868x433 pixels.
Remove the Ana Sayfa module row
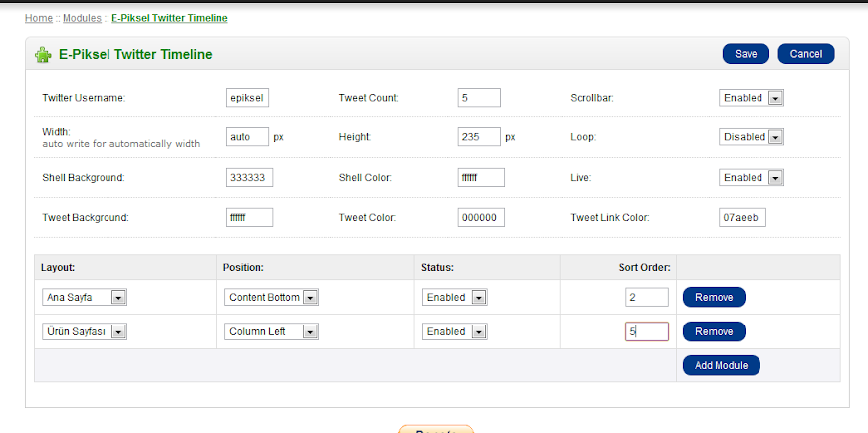tap(714, 297)
